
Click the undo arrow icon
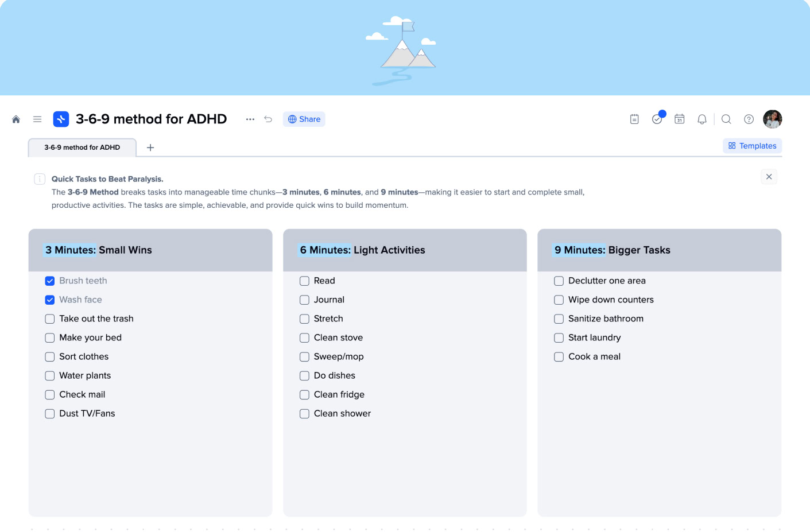(x=268, y=119)
